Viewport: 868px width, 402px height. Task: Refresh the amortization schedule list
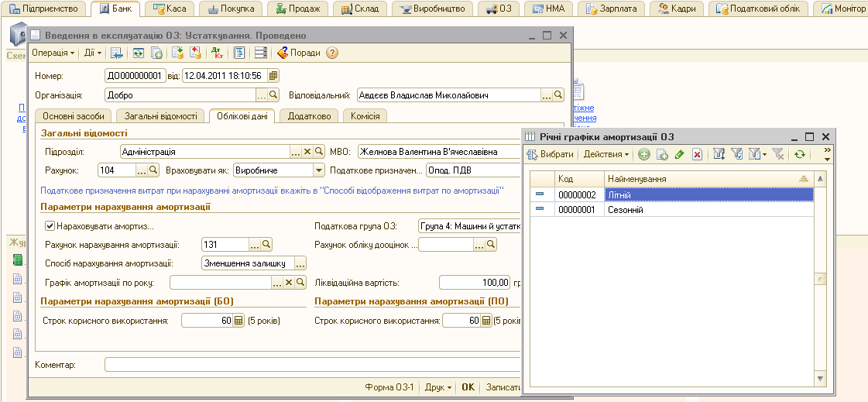[x=800, y=155]
